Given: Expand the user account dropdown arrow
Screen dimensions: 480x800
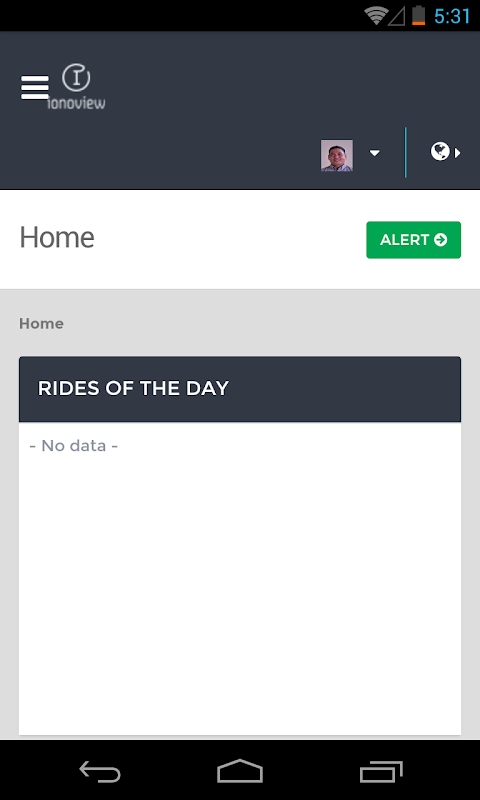Looking at the screenshot, I should (375, 153).
